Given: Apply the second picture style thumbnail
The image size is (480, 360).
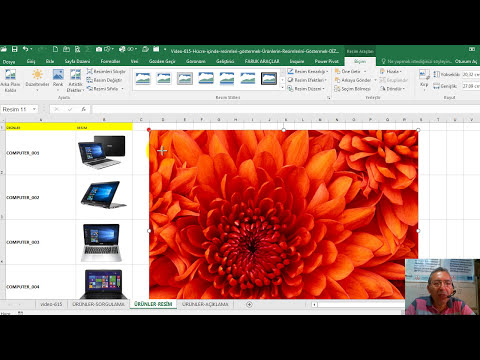Looking at the screenshot, I should (x=164, y=78).
